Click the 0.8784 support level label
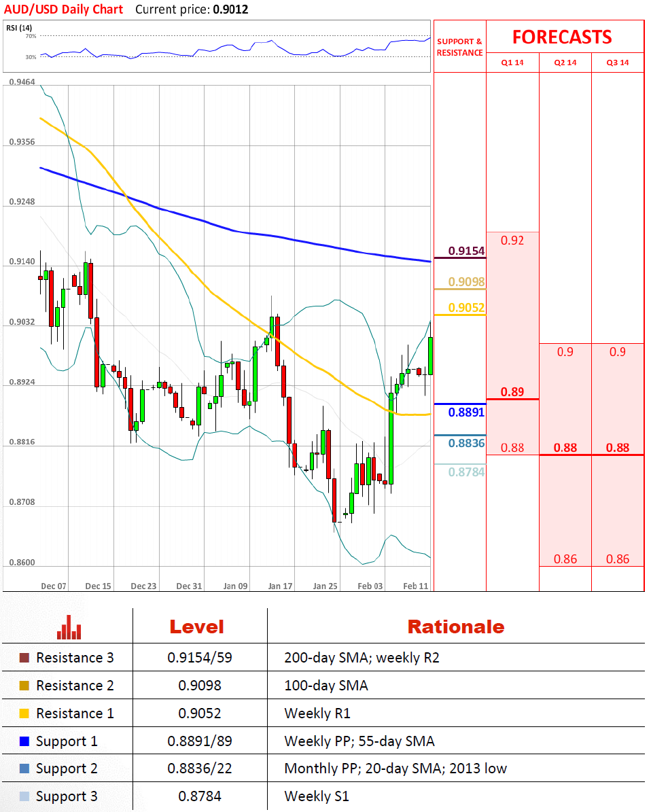The image size is (651, 812). click(x=466, y=472)
